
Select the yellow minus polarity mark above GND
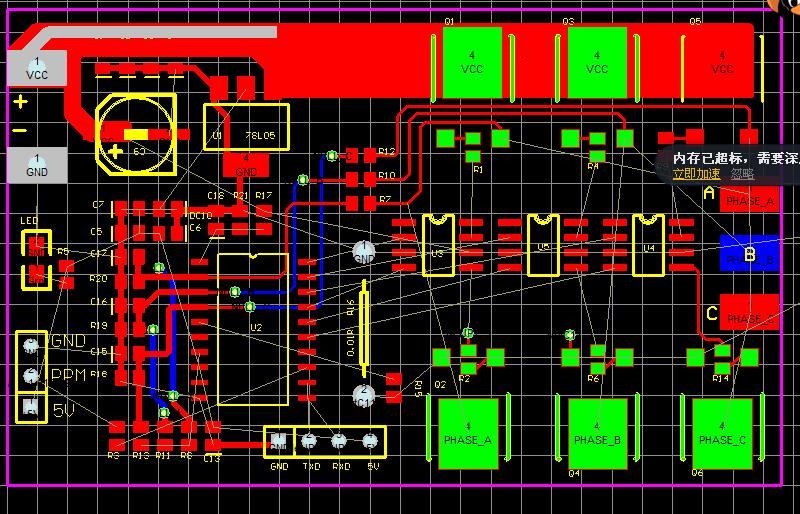[20, 131]
